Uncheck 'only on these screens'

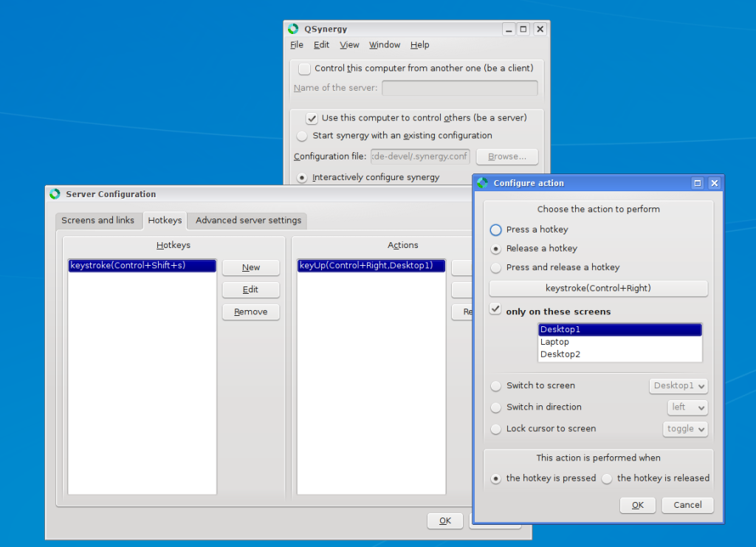click(x=495, y=309)
